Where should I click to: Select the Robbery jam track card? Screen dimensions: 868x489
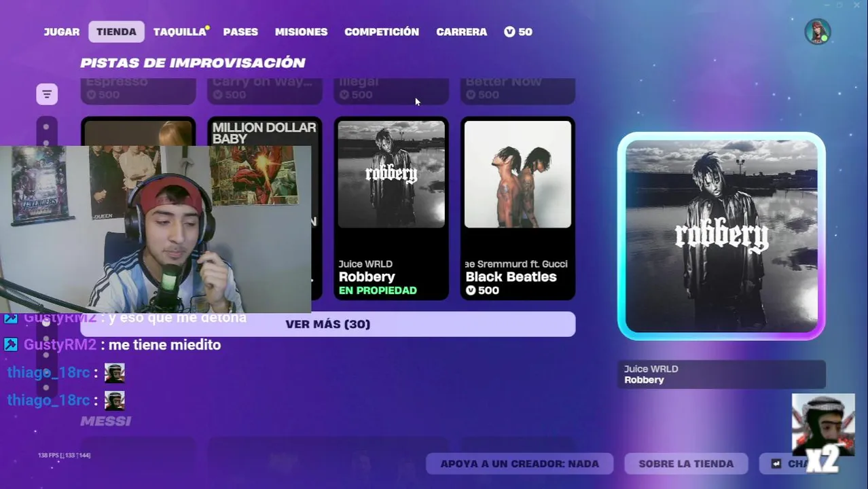pos(391,209)
